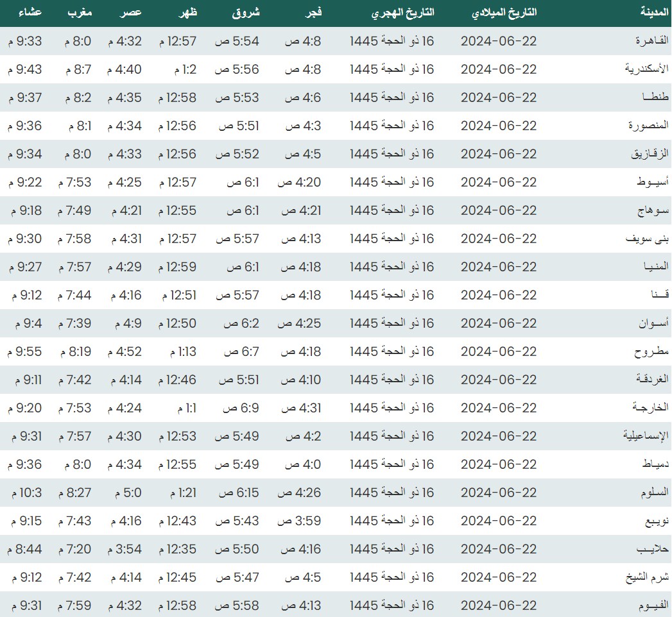Click the Hijri date in the دمياط row
Viewport: 672px width, 617px height.
[x=392, y=464]
